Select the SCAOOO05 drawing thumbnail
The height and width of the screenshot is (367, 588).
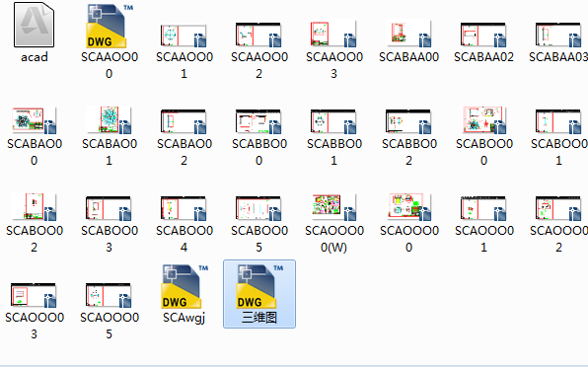tap(109, 295)
